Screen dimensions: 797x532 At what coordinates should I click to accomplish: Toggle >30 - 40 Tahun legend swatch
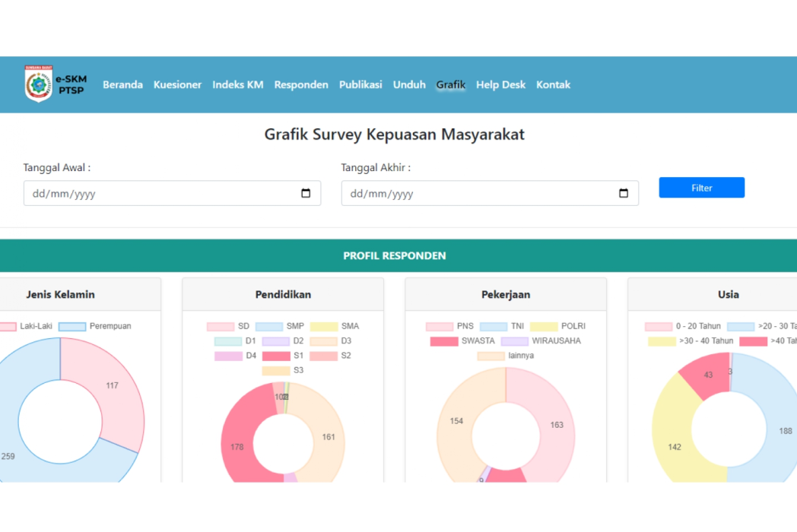click(x=662, y=341)
